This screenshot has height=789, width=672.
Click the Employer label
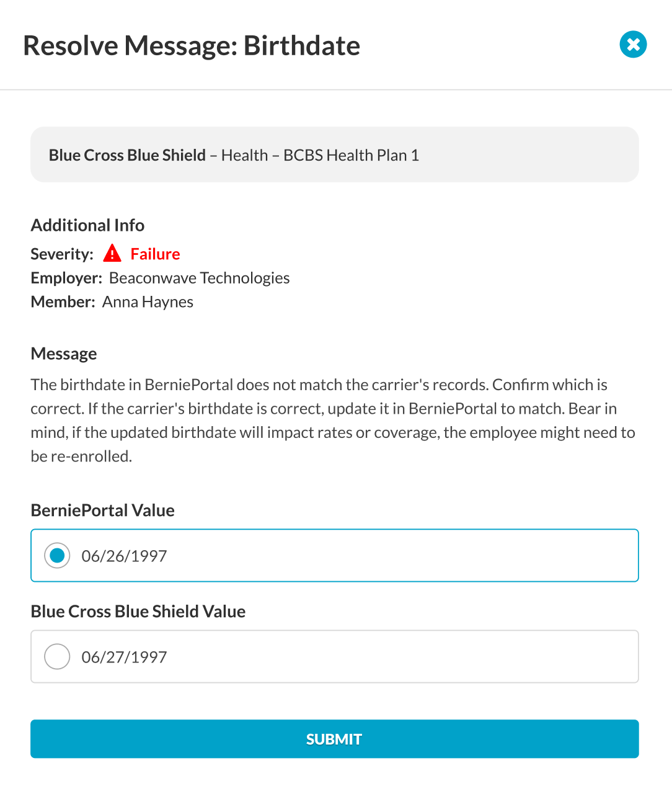point(66,278)
